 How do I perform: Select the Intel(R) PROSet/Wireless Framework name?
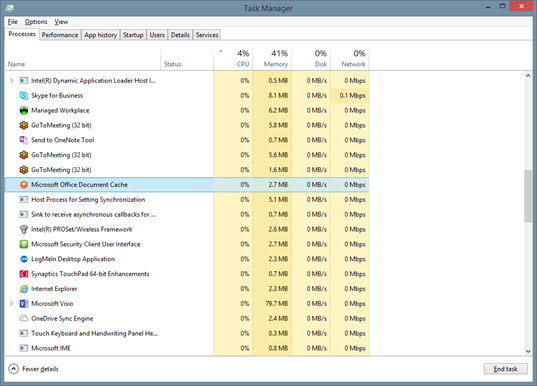[x=82, y=229]
